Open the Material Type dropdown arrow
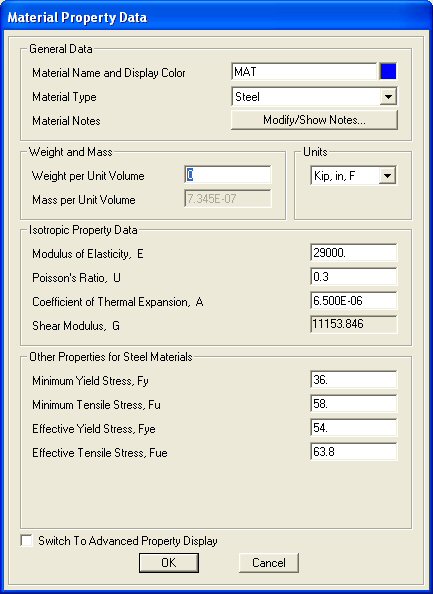The height and width of the screenshot is (594, 433). pyautogui.click(x=388, y=97)
